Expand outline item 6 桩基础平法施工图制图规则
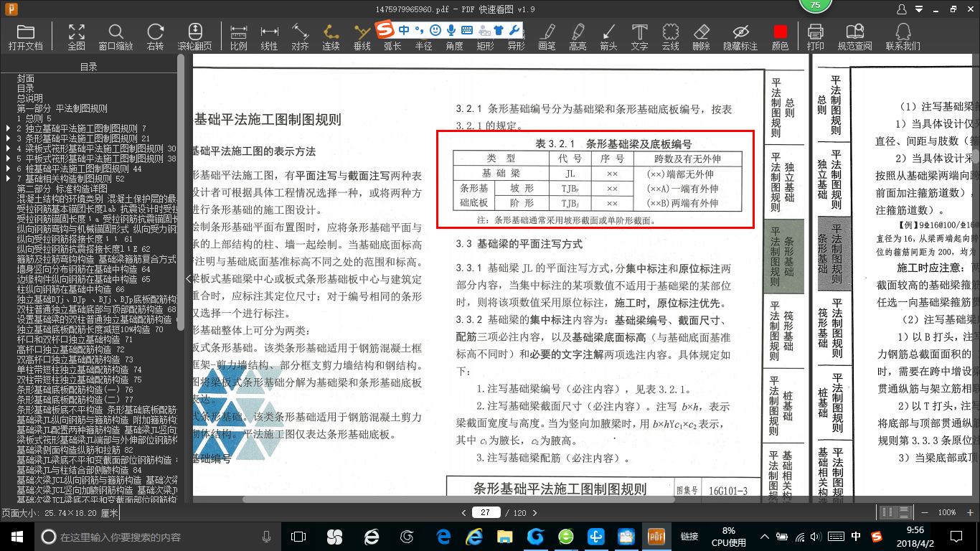Image resolution: width=980 pixels, height=551 pixels. pos(8,169)
